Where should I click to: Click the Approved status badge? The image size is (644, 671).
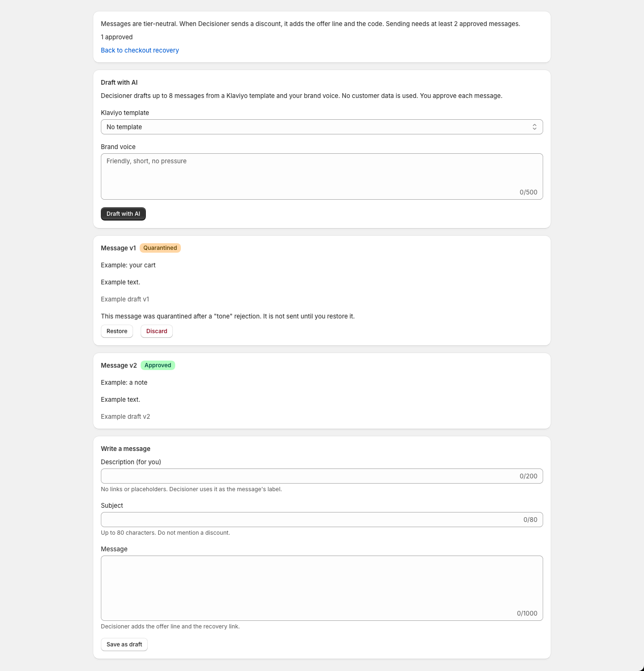(158, 365)
